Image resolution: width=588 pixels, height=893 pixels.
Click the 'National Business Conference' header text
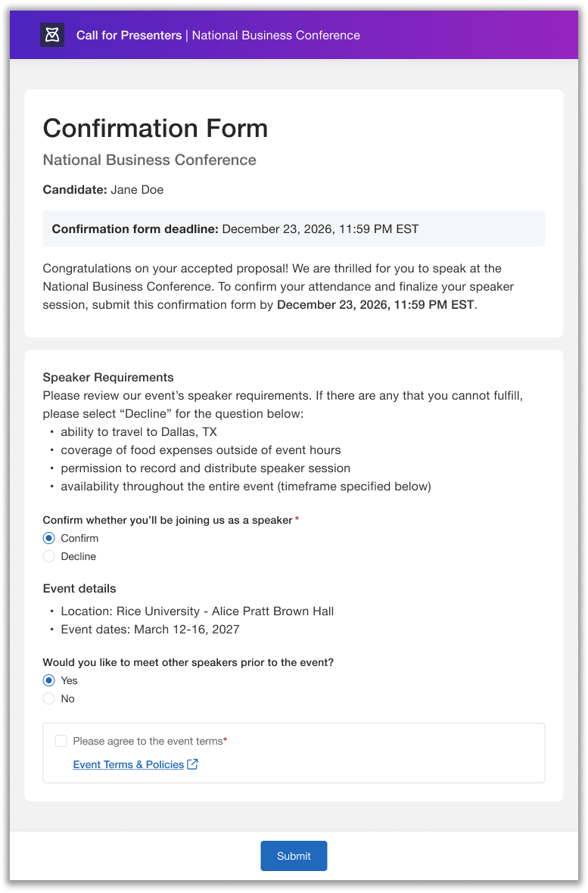point(275,35)
